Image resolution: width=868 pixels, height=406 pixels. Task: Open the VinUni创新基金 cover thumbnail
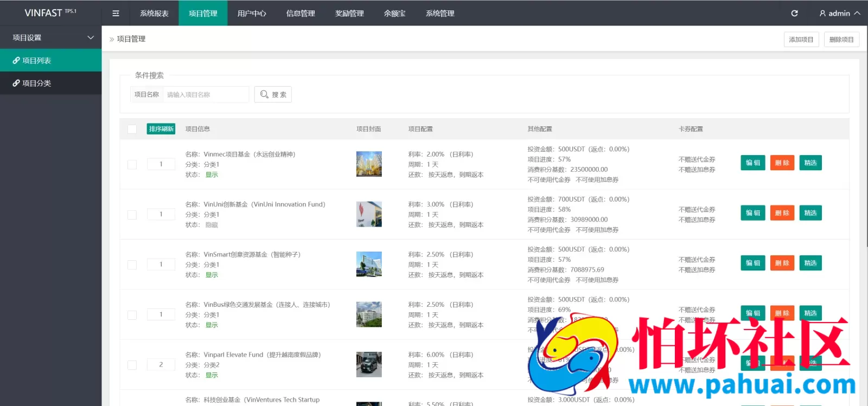coord(369,214)
